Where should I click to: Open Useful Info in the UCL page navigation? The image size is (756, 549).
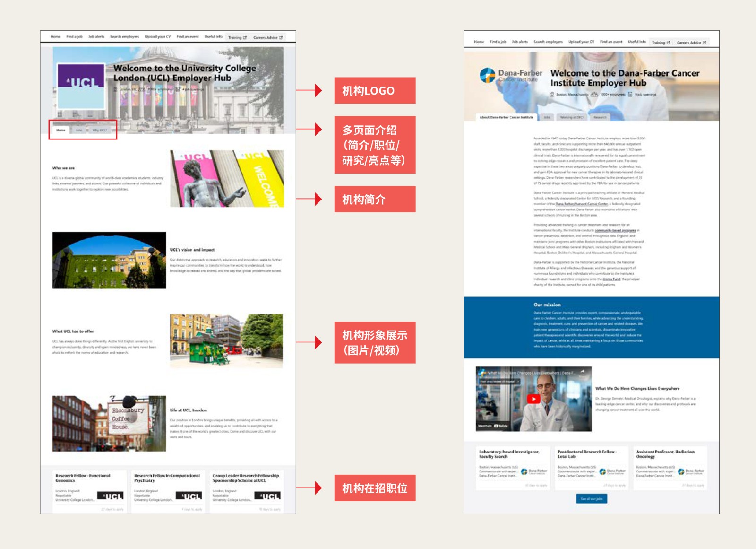click(x=213, y=37)
